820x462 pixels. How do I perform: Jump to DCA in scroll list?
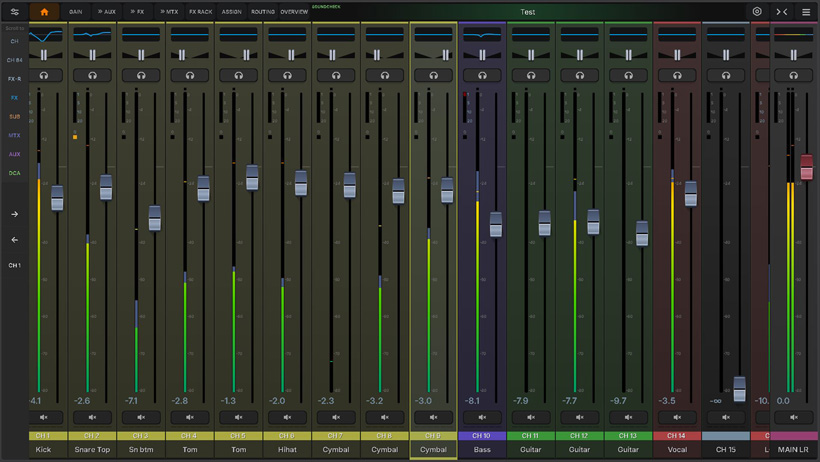click(15, 173)
